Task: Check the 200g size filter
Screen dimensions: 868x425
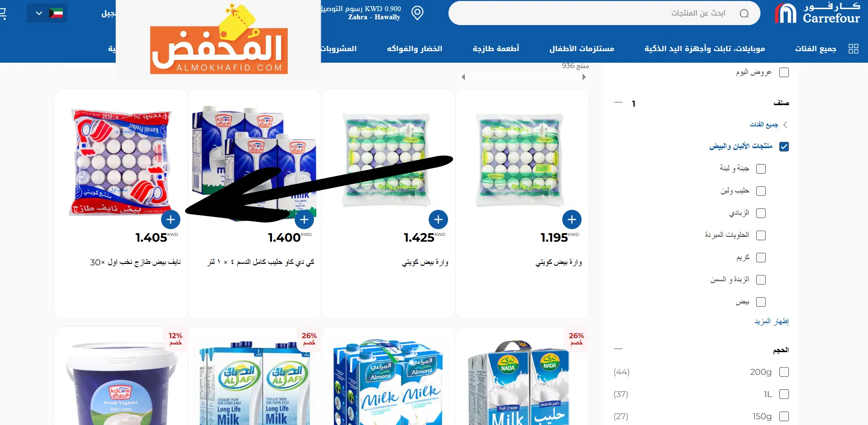Action: 784,372
